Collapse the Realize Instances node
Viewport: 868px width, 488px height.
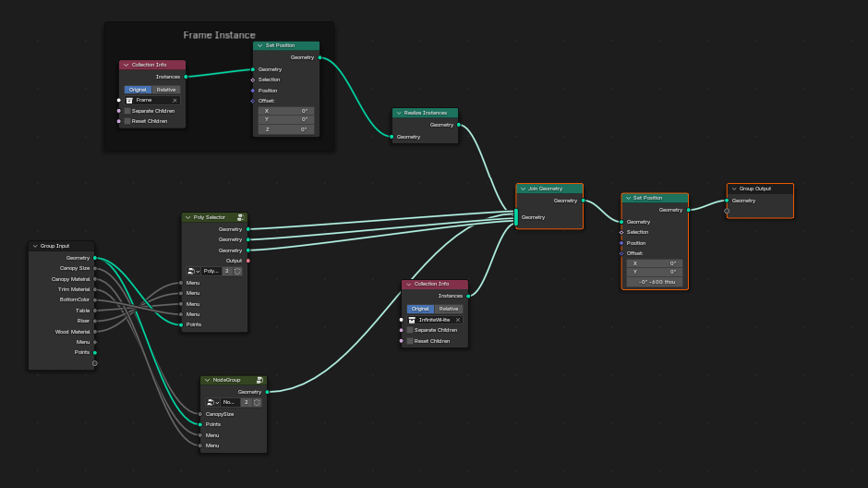click(x=399, y=113)
